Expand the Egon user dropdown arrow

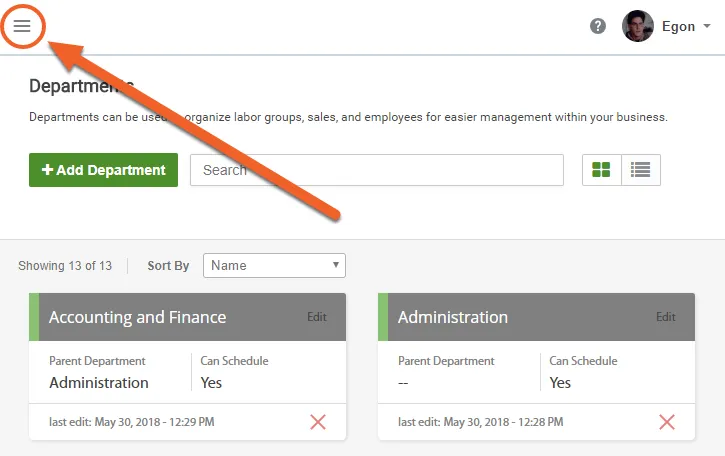(707, 26)
